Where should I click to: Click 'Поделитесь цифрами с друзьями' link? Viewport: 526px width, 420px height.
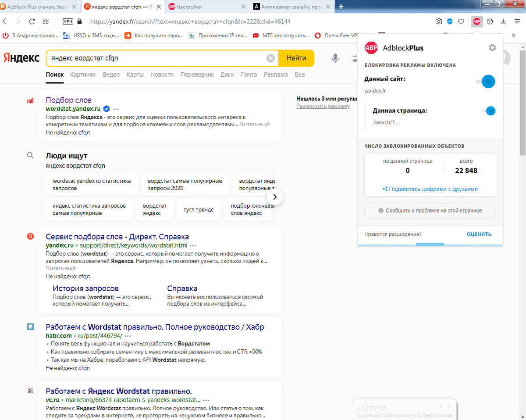[430, 189]
